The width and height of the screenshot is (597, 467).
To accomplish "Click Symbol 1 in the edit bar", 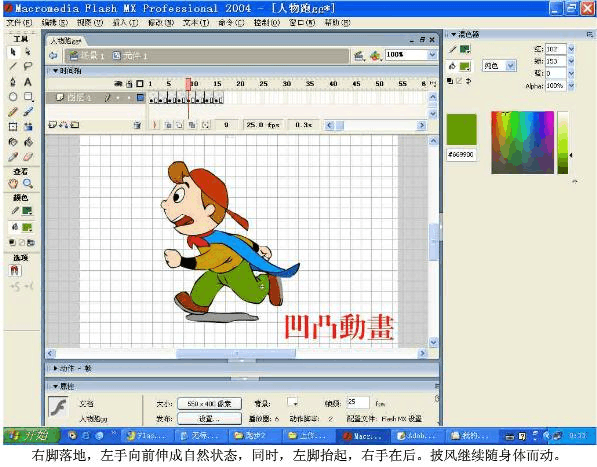I will click(130, 56).
